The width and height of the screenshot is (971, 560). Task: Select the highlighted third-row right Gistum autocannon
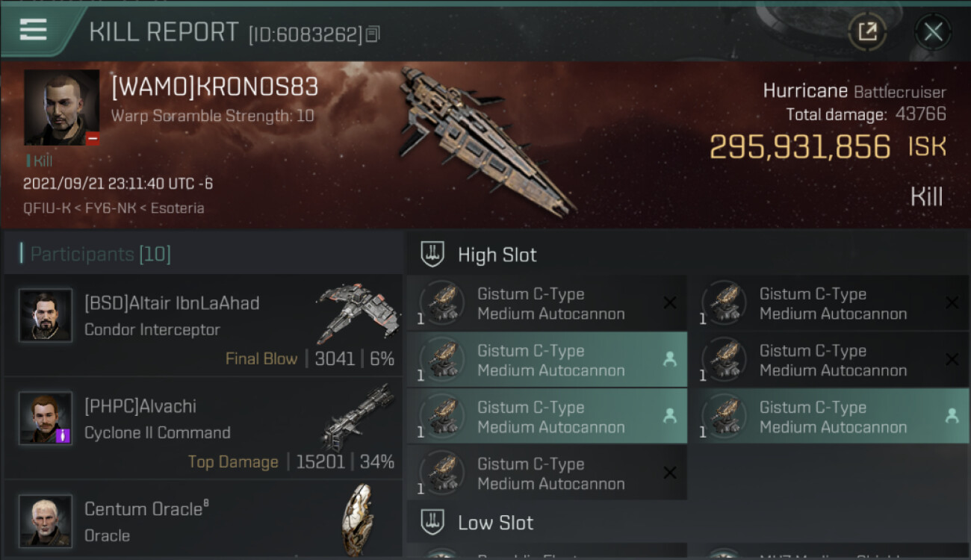830,417
